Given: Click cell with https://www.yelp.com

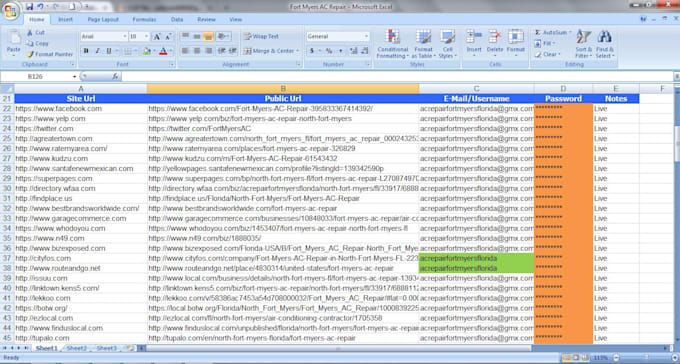Looking at the screenshot, I should click(x=81, y=118).
